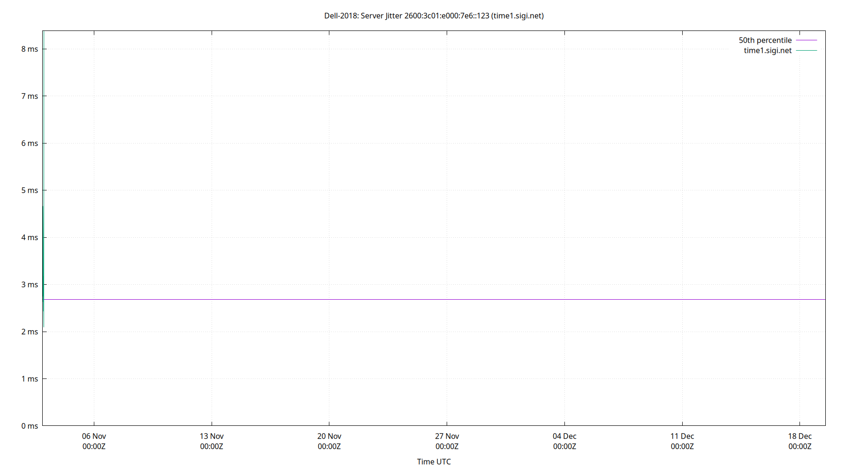Select the 06 Nov tick label
Image resolution: width=868 pixels, height=469 pixels.
(94, 436)
